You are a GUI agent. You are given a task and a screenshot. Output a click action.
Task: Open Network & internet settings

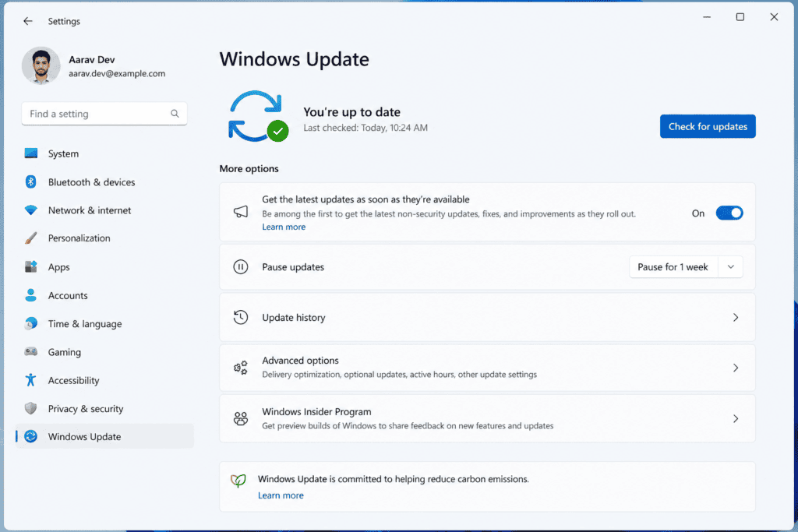click(104, 210)
